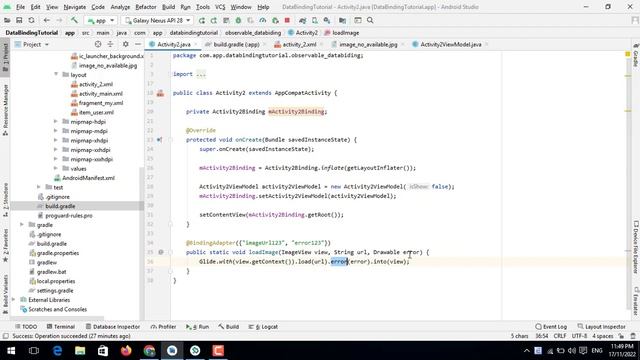Image resolution: width=640 pixels, height=360 pixels.
Task: Click the UTF-8 encoding in status bar
Action: pos(579,336)
